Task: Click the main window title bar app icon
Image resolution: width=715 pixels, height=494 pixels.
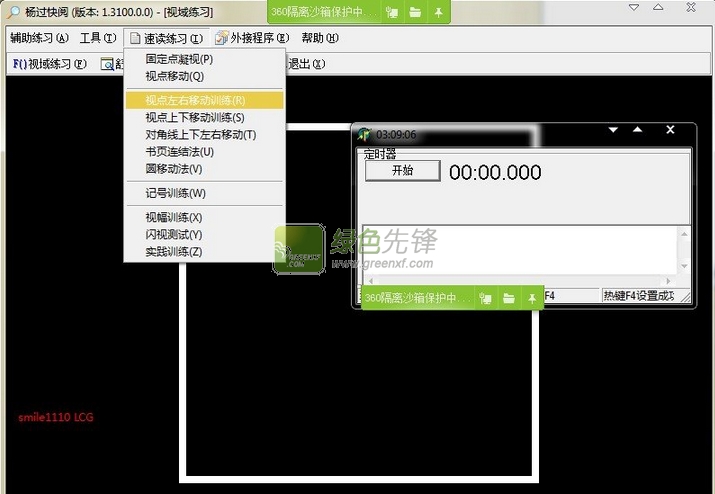Action: click(x=14, y=11)
